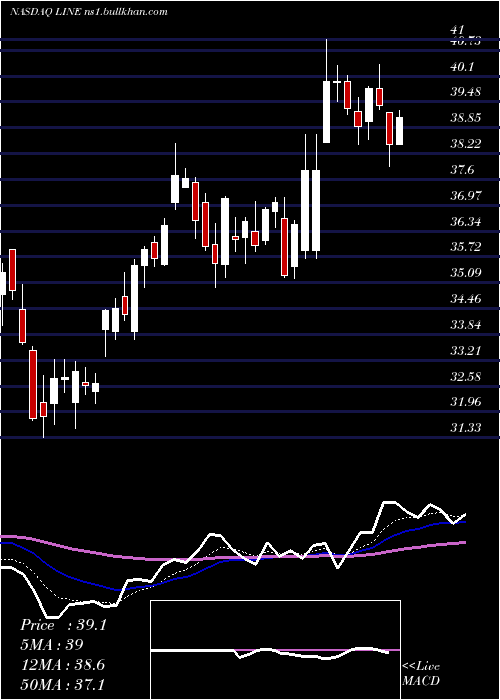Screen dimensions: 500x700
Task: Click inside the MACD indicator box
Action: click(x=275, y=650)
